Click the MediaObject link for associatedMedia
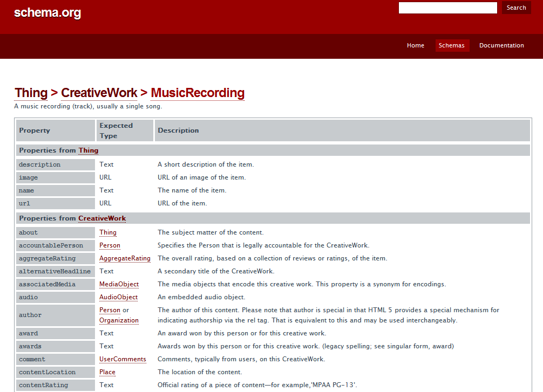The width and height of the screenshot is (543, 392). pyautogui.click(x=119, y=284)
